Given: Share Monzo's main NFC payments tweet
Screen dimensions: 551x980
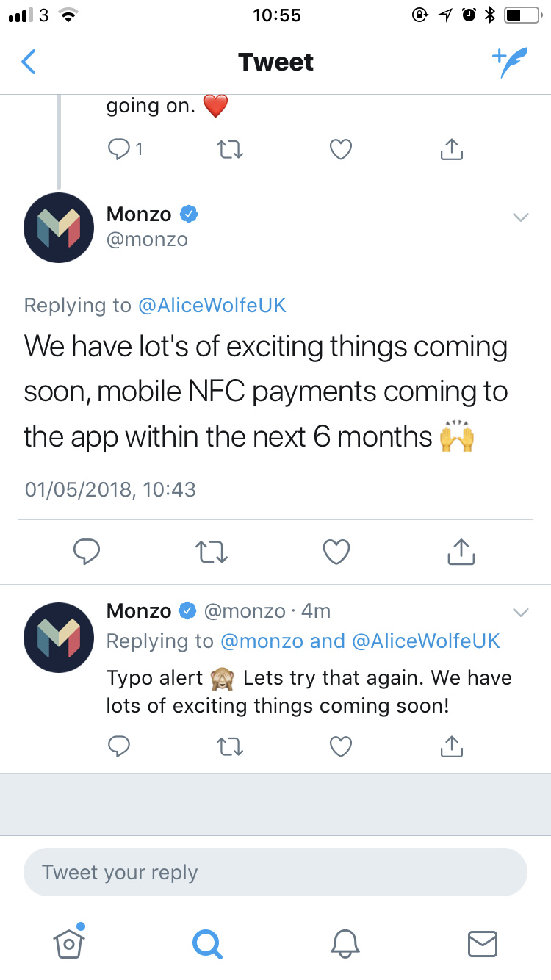Looking at the screenshot, I should pos(461,552).
